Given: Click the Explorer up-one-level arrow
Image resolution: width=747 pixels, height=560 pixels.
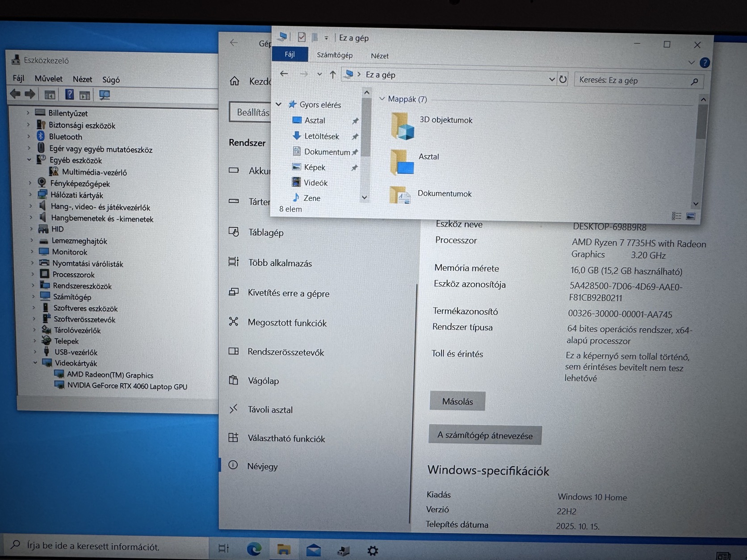Looking at the screenshot, I should point(332,75).
